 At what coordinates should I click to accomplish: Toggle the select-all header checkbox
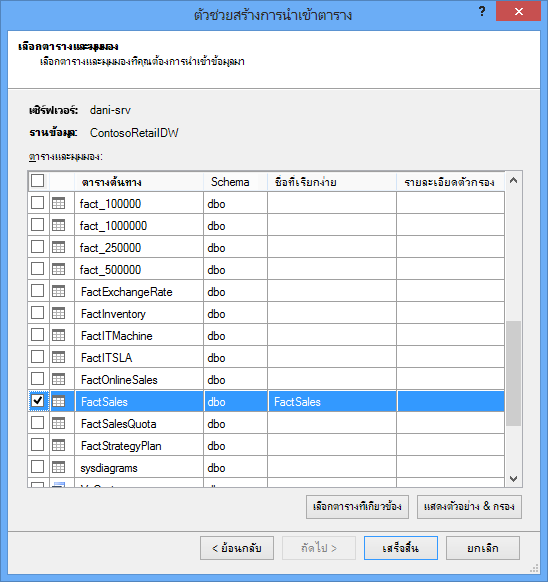(37, 181)
